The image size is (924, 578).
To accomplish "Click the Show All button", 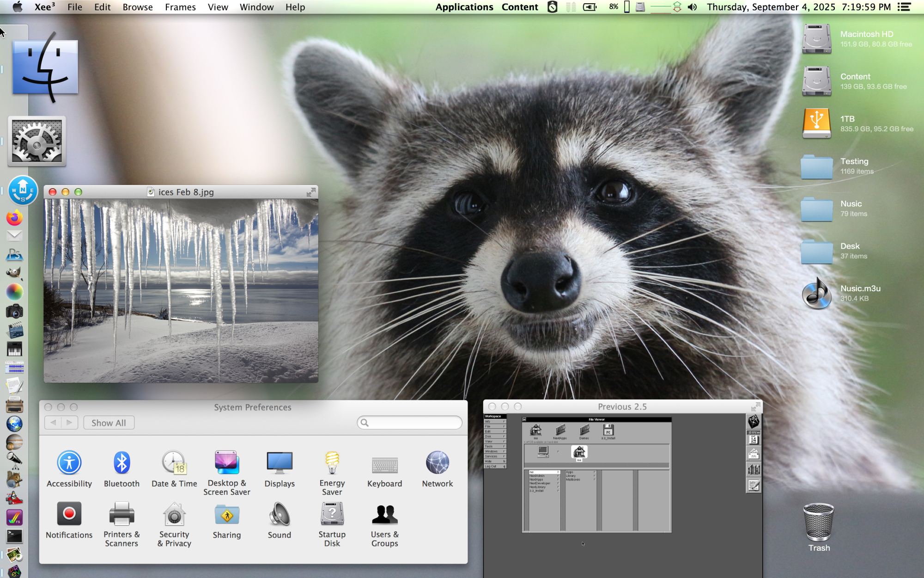I will pyautogui.click(x=109, y=423).
